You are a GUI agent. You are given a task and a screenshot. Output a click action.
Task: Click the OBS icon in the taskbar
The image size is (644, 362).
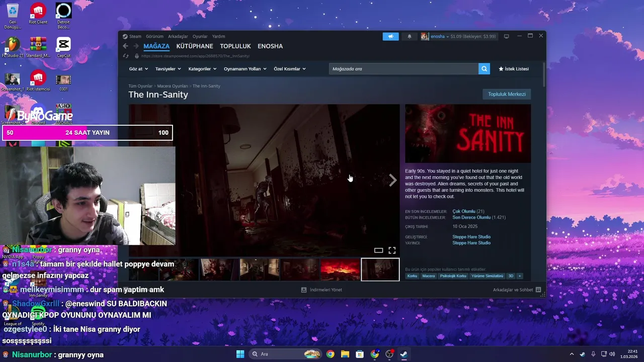pyautogui.click(x=389, y=354)
